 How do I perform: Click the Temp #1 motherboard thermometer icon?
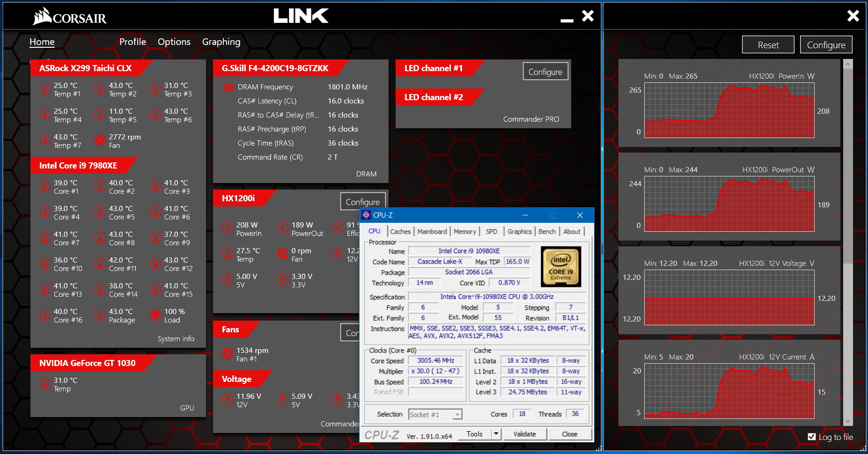[45, 89]
